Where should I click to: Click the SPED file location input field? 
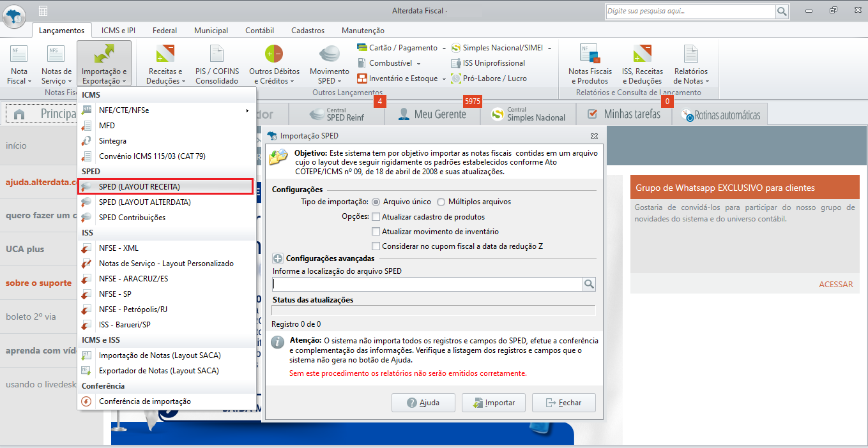point(427,284)
